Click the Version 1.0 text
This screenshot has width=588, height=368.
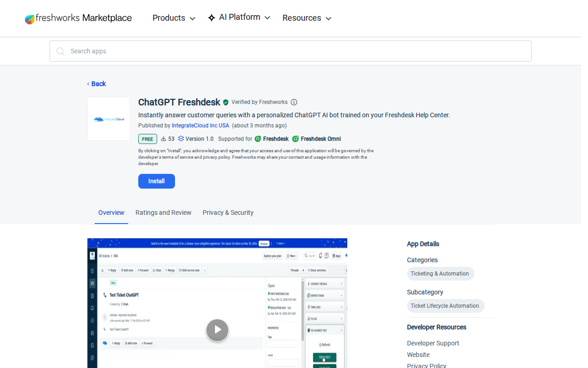tap(199, 139)
